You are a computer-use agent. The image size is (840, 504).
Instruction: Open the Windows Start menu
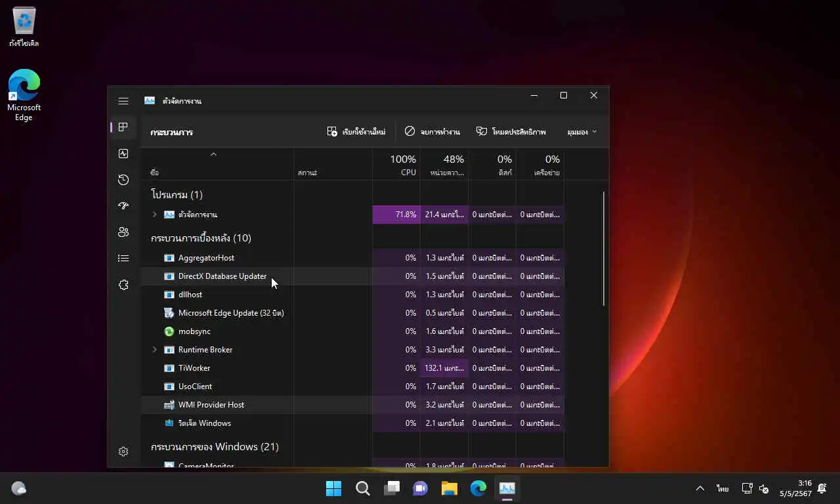[x=333, y=488]
